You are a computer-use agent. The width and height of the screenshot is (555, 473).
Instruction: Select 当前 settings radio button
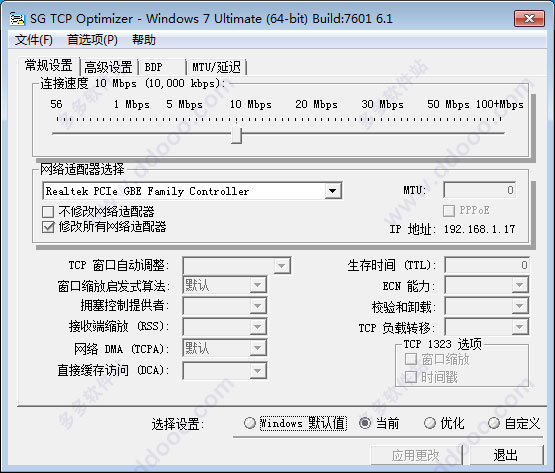(x=365, y=423)
